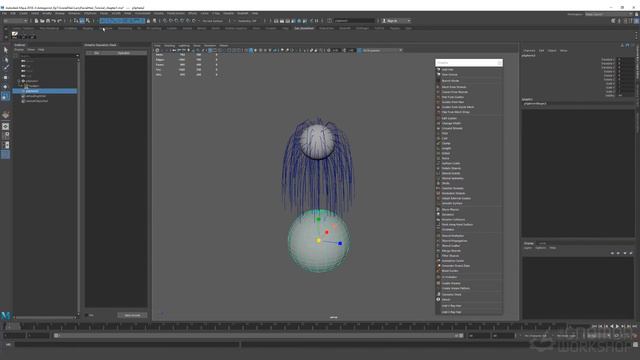Select by component type mode icon
Viewport: 640px width, 360px height.
point(88,20)
